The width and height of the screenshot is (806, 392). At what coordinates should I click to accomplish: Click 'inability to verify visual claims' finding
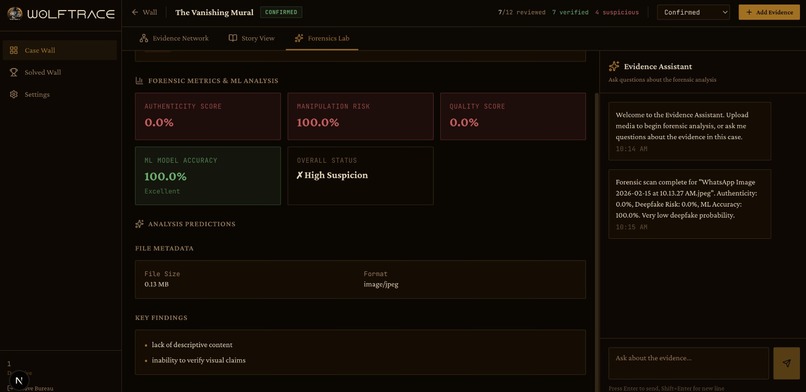pyautogui.click(x=198, y=360)
